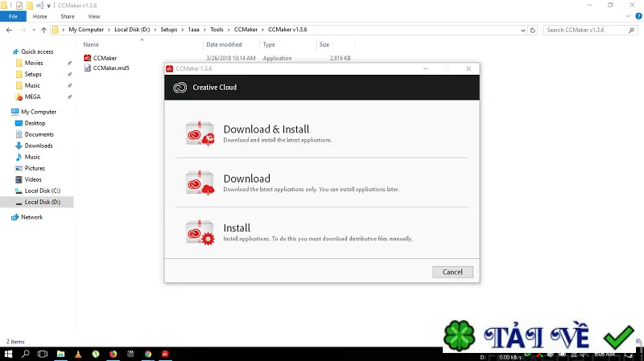The height and width of the screenshot is (361, 644).
Task: Expand the address bar history dropdown
Action: click(522, 30)
